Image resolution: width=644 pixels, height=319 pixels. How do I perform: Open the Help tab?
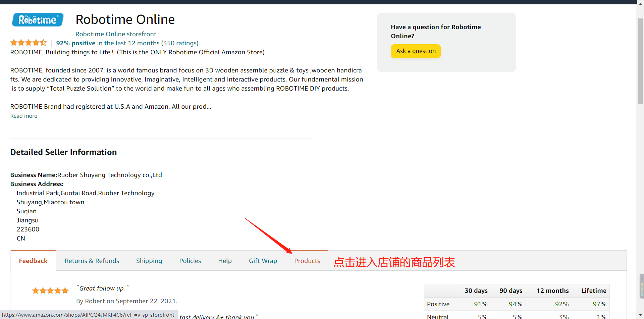click(225, 261)
